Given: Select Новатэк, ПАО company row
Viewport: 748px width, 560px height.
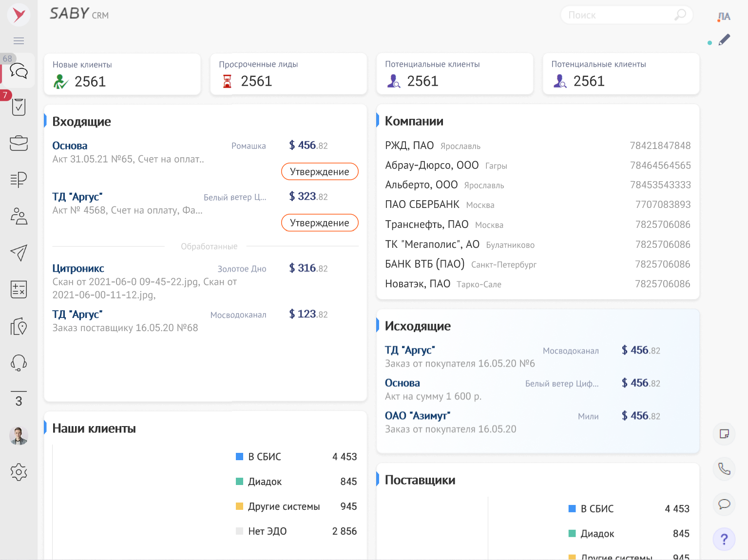Looking at the screenshot, I should (538, 284).
